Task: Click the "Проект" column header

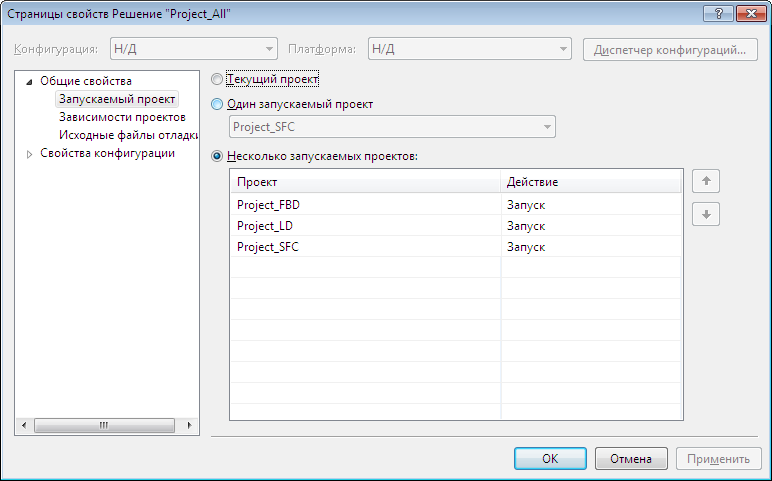Action: [365, 182]
